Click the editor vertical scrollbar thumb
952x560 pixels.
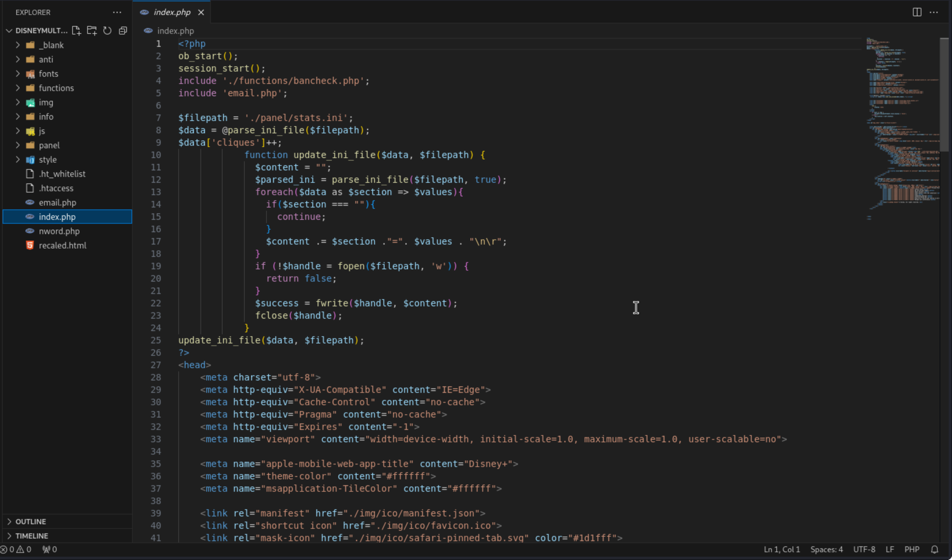coord(944,94)
